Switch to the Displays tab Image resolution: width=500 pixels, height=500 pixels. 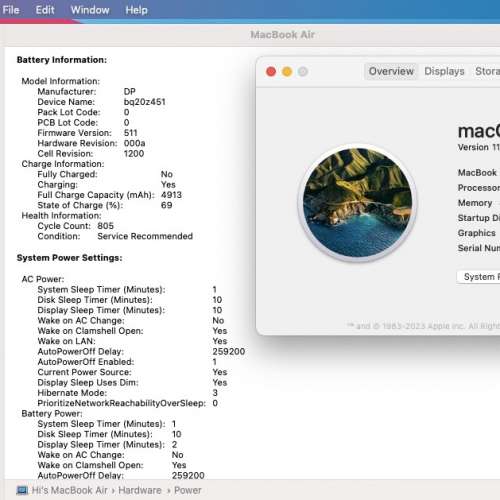pos(444,71)
